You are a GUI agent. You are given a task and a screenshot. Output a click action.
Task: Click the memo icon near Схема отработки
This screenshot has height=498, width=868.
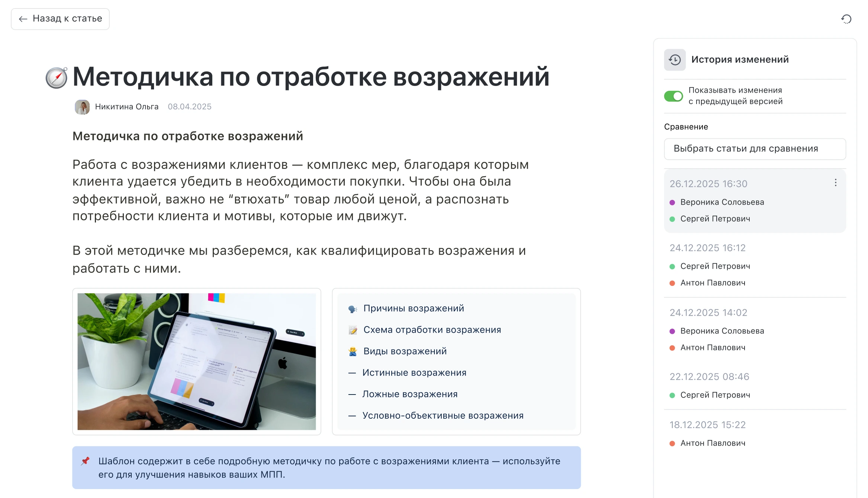tap(353, 330)
